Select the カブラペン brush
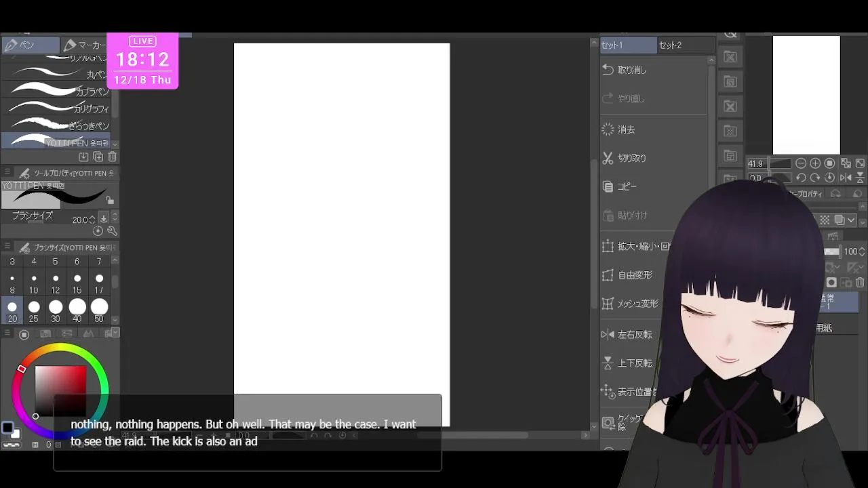This screenshot has height=488, width=868. click(56, 91)
